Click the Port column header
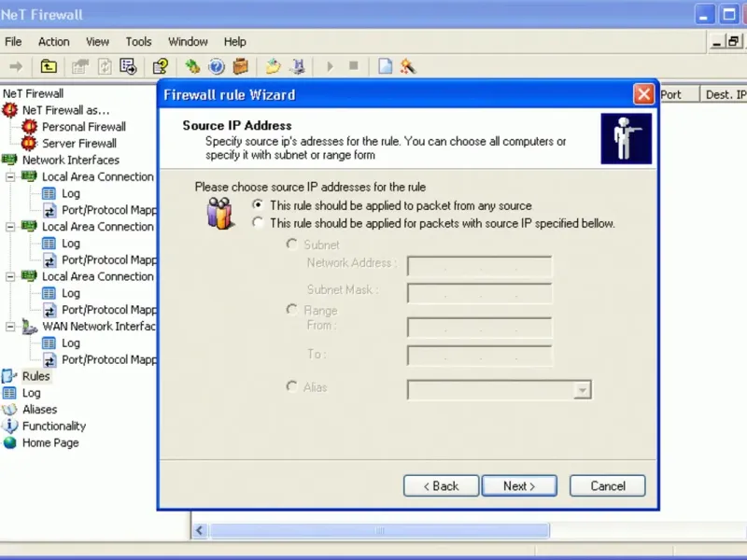 tap(680, 94)
